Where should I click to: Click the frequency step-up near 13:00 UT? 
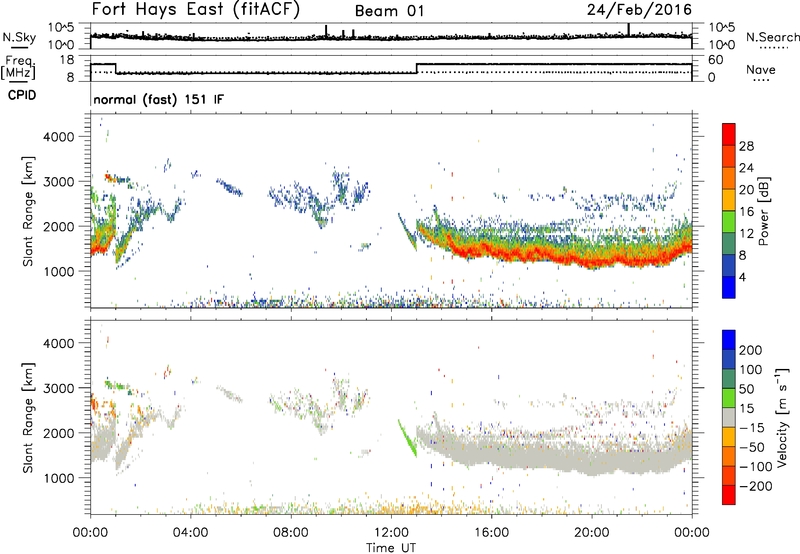click(417, 68)
